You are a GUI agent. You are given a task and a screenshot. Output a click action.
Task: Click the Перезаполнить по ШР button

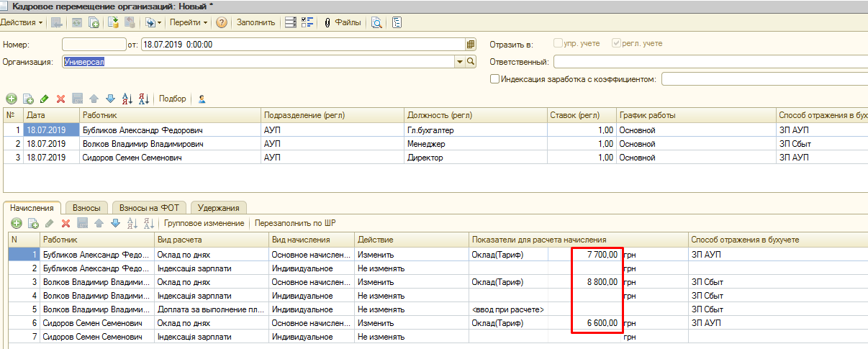[x=296, y=223]
